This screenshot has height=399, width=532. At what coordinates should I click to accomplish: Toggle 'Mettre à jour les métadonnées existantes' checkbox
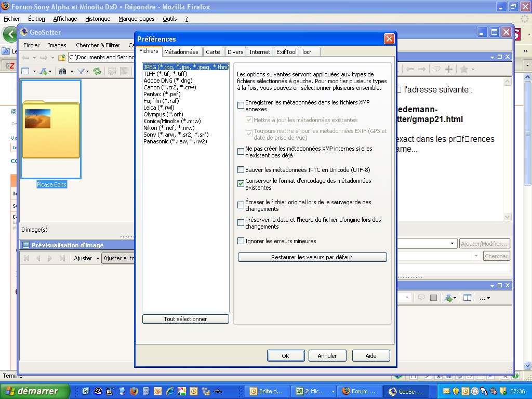(249, 120)
